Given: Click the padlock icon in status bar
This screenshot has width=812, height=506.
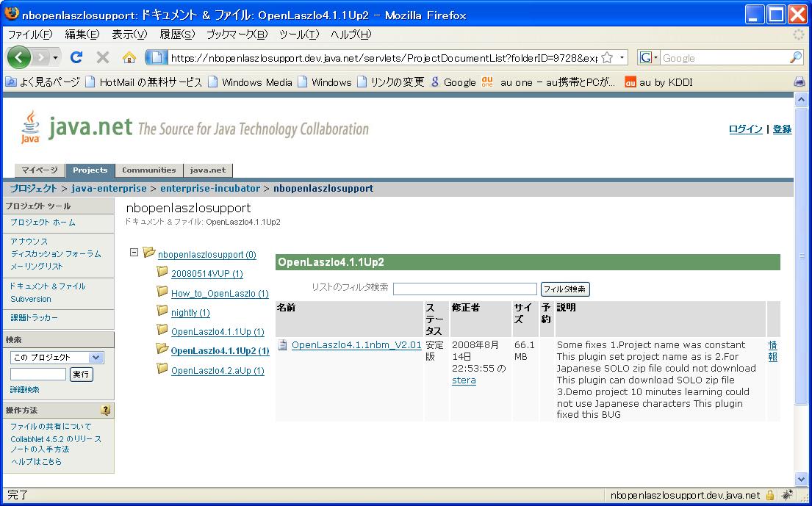Looking at the screenshot, I should coord(770,495).
